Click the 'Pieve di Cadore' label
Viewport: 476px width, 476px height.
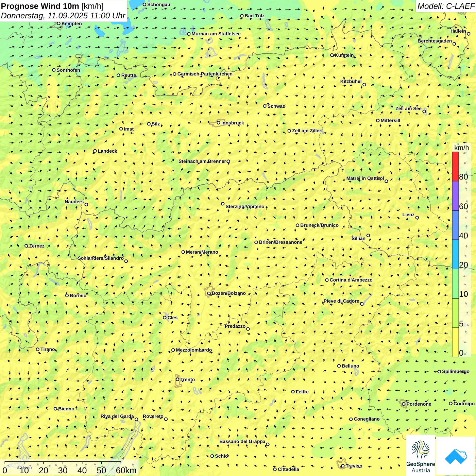point(341,301)
